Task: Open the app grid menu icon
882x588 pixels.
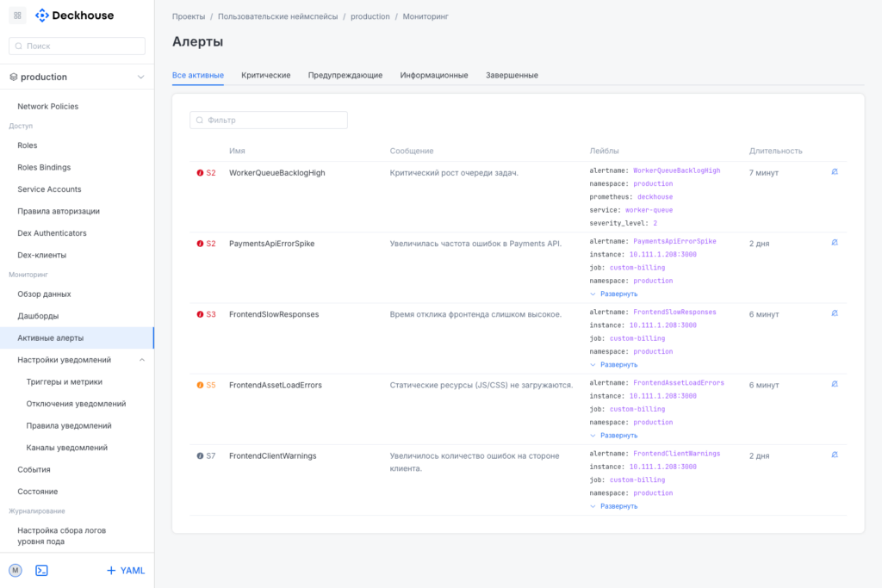Action: coord(17,15)
